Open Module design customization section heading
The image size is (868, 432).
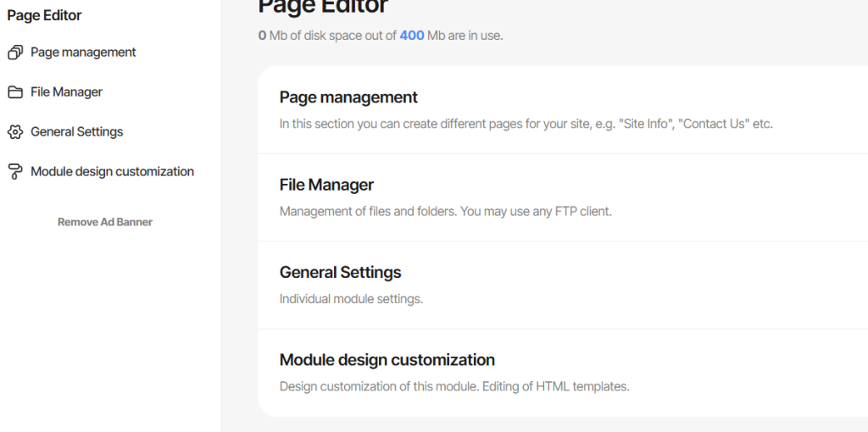pos(387,359)
